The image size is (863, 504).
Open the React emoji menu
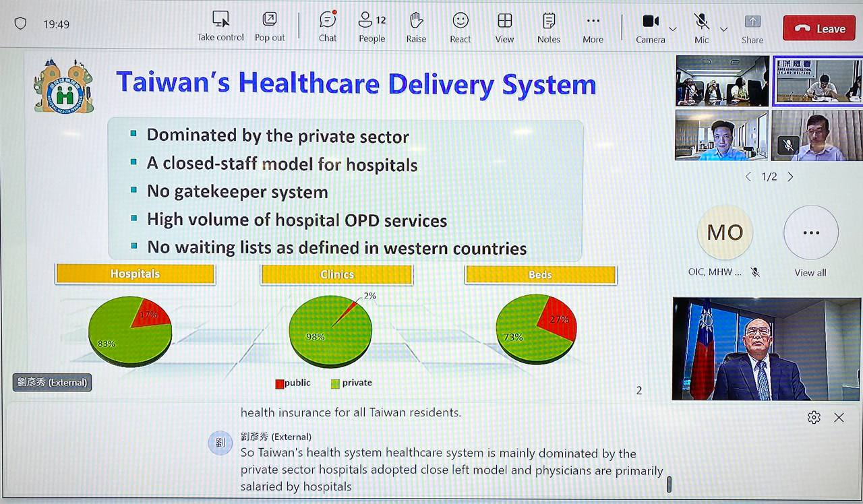460,26
